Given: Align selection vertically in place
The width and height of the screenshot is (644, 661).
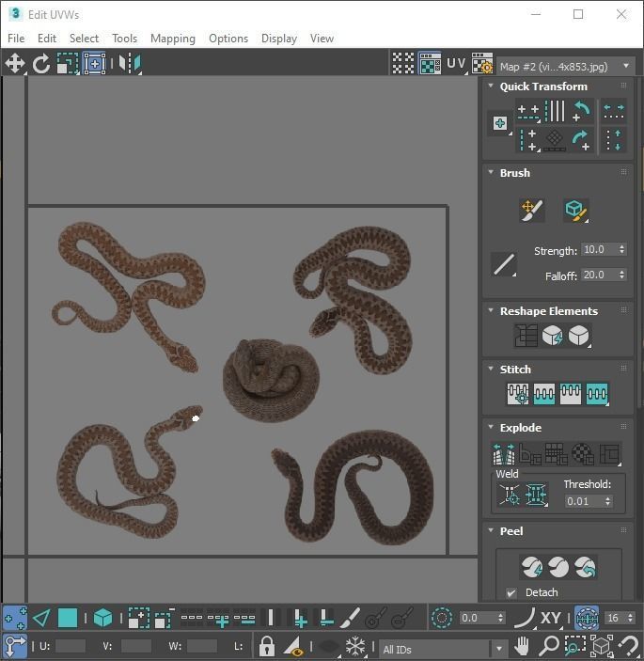Looking at the screenshot, I should coord(528,140).
